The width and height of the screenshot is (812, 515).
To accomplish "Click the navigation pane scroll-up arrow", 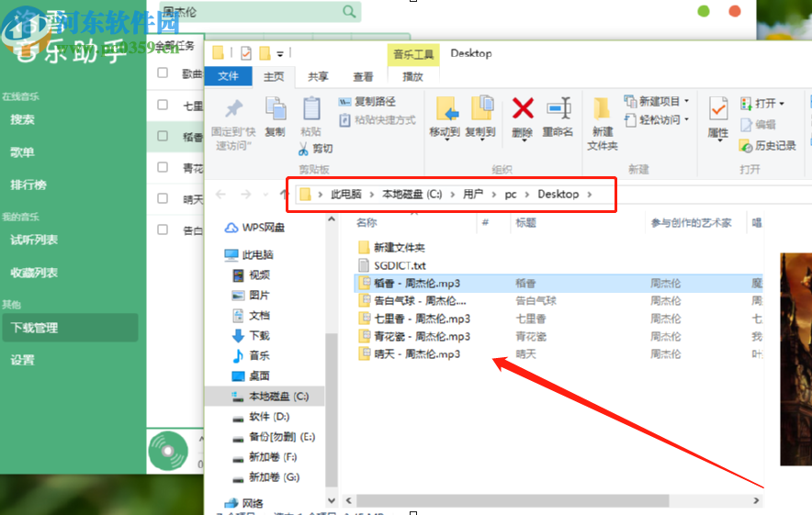I will (x=332, y=219).
